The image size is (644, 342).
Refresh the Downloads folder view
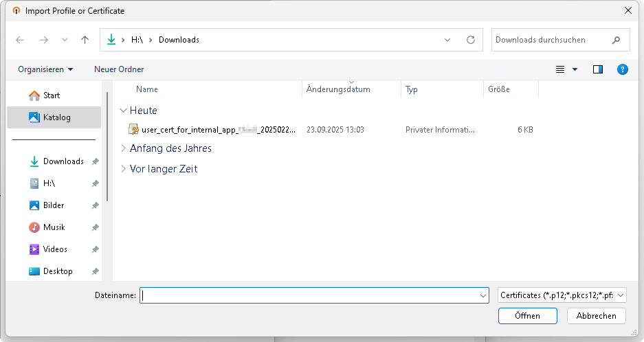[471, 40]
